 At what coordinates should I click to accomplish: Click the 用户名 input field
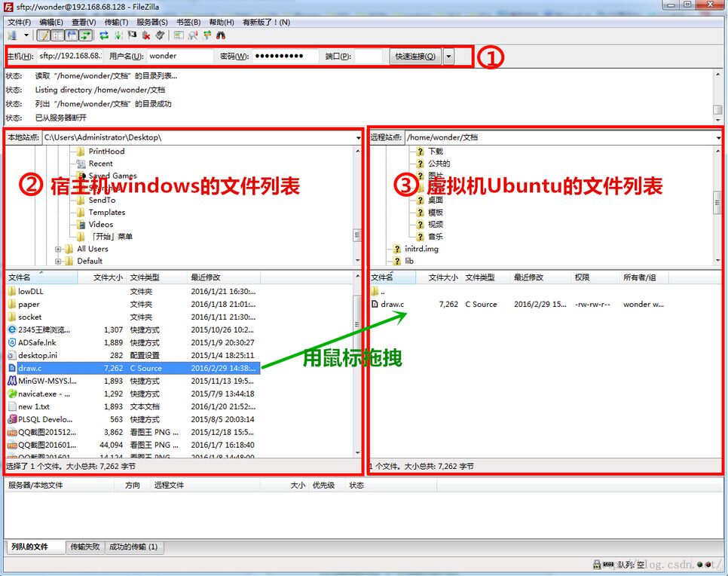coord(179,57)
